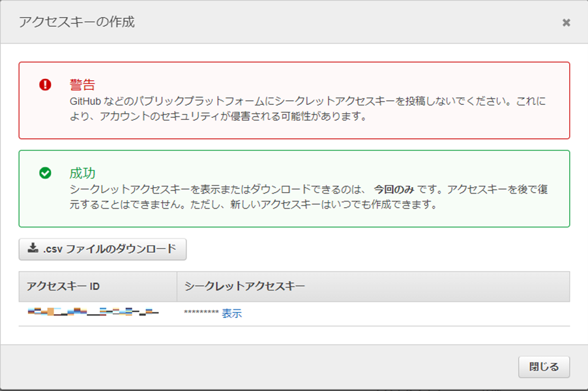588x391 pixels.
Task: Download the .csv file of the access key
Action: pyautogui.click(x=103, y=249)
